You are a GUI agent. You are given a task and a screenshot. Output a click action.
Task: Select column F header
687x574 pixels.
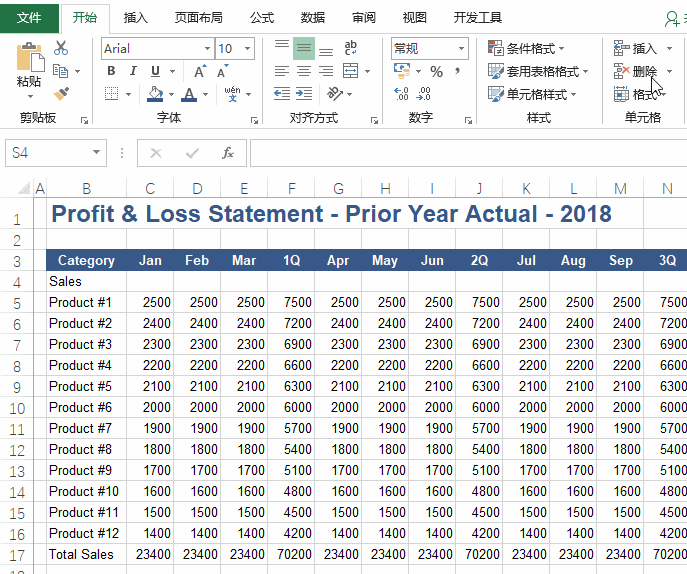point(291,189)
